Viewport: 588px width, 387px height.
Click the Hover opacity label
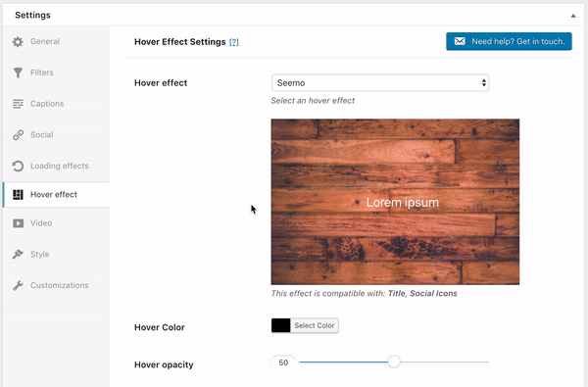point(164,364)
